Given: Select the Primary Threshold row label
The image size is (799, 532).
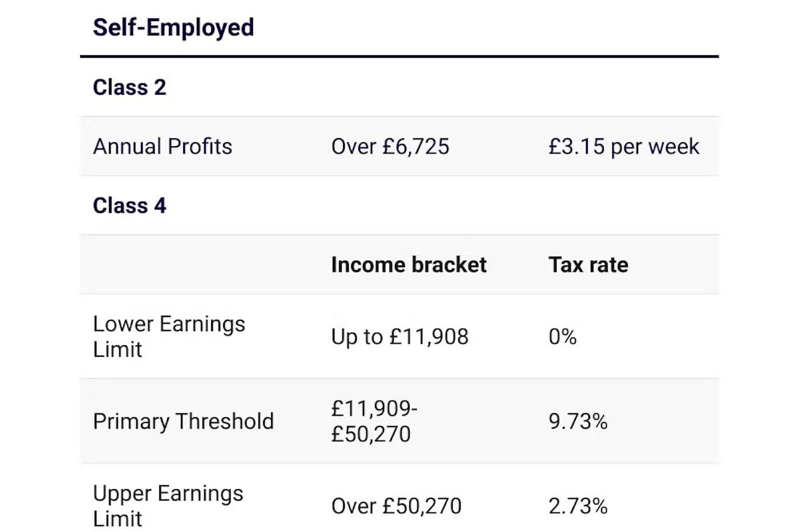Looking at the screenshot, I should [183, 421].
